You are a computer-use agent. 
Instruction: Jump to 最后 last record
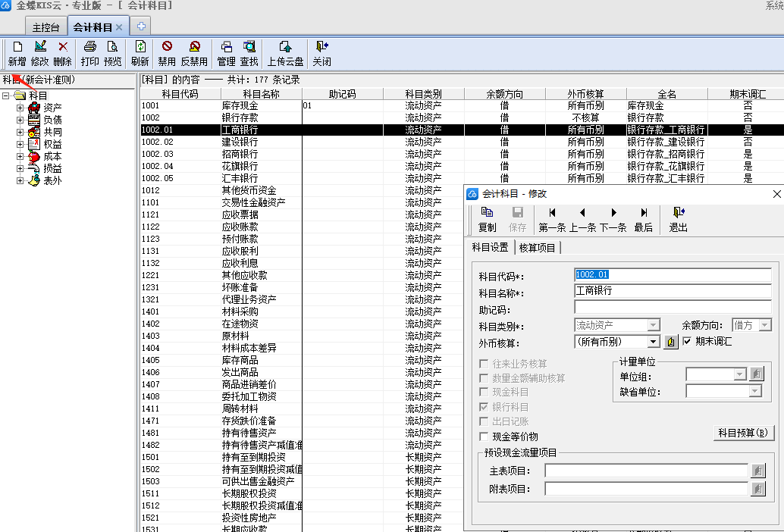click(x=644, y=220)
